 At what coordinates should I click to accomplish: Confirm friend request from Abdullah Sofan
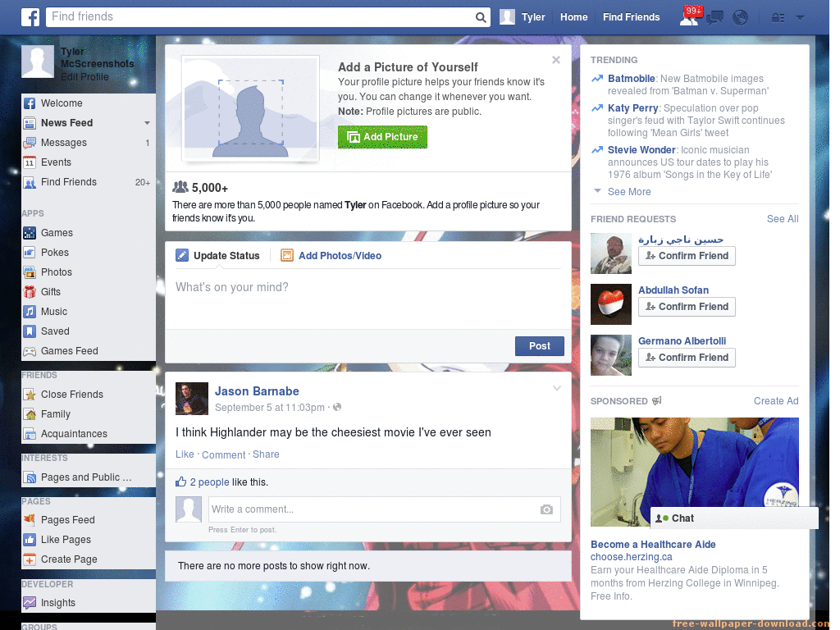coord(687,307)
